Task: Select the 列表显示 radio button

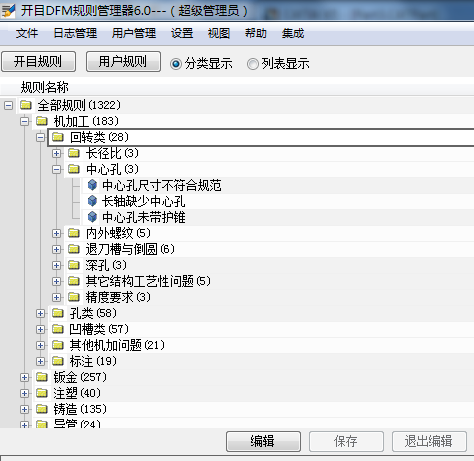Action: 253,64
